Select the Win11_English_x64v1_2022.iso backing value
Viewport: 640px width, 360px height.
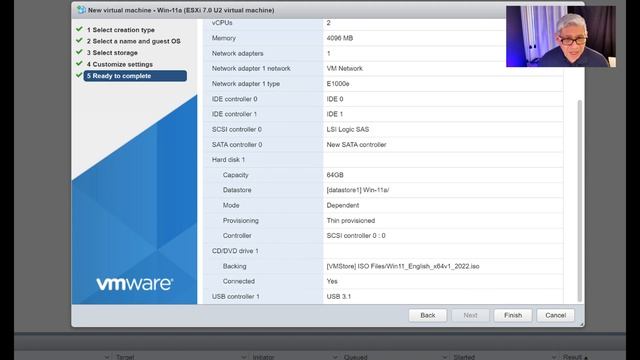pyautogui.click(x=403, y=266)
